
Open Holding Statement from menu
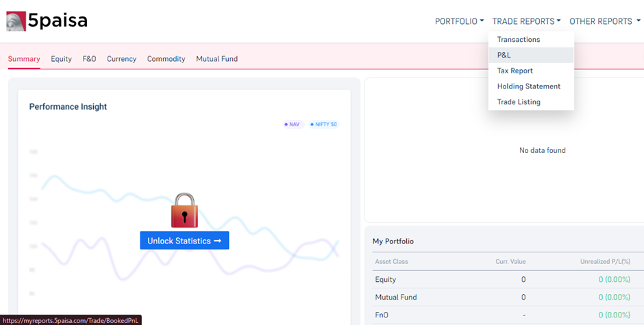point(529,86)
